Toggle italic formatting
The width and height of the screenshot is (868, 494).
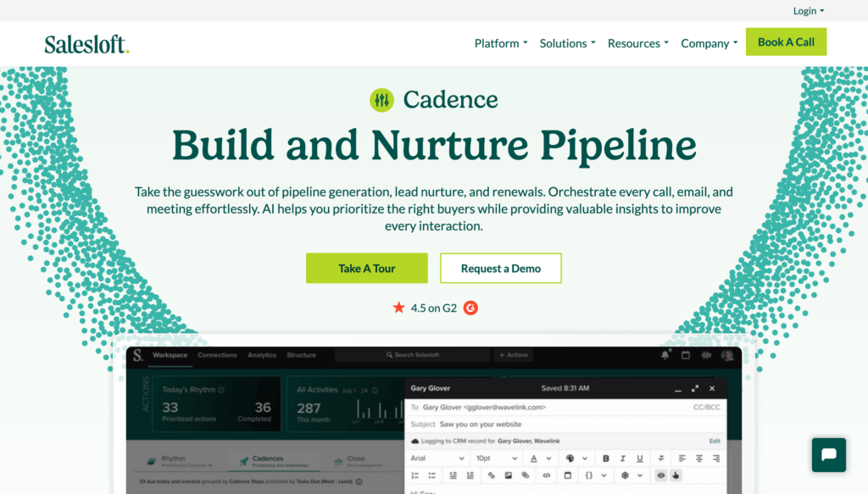pos(623,458)
